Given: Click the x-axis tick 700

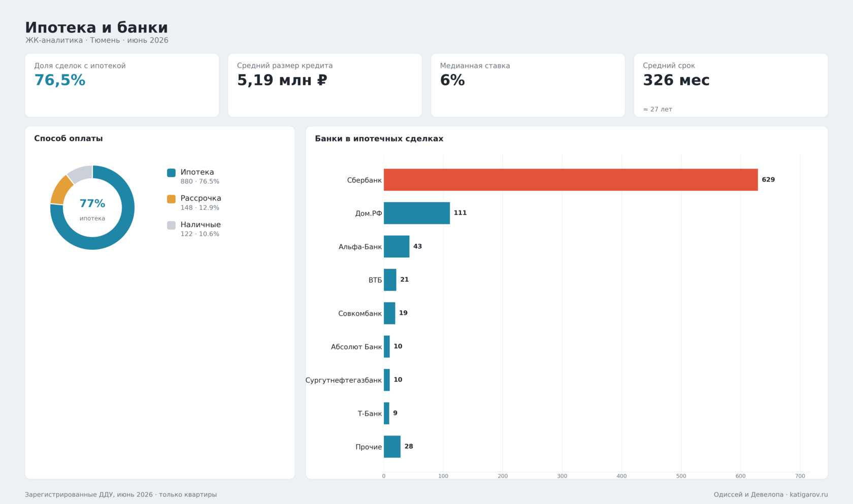Looking at the screenshot, I should click(x=800, y=476).
